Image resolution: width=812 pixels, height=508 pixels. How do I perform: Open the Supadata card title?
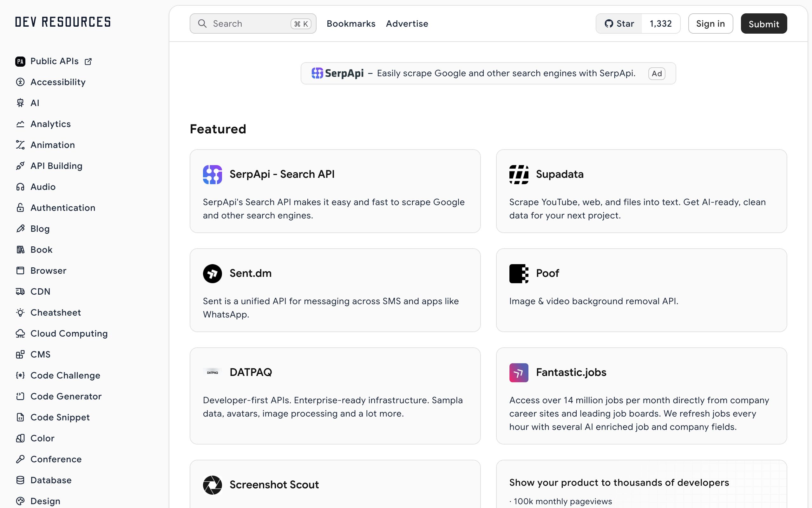pos(560,174)
